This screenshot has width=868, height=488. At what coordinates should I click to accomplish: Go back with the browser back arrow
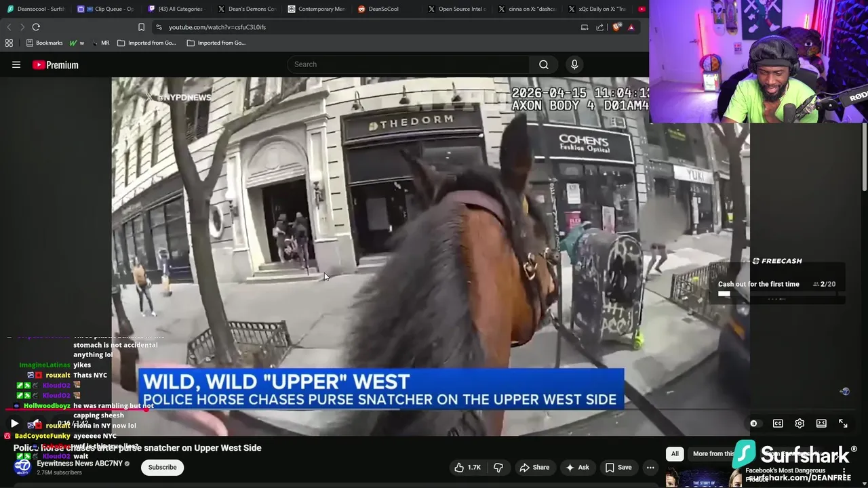(x=9, y=27)
